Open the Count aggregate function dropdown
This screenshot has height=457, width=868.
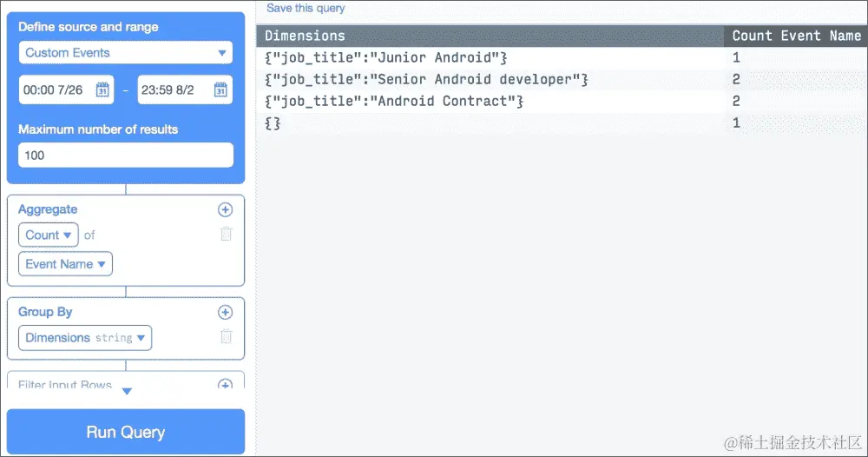(x=49, y=235)
